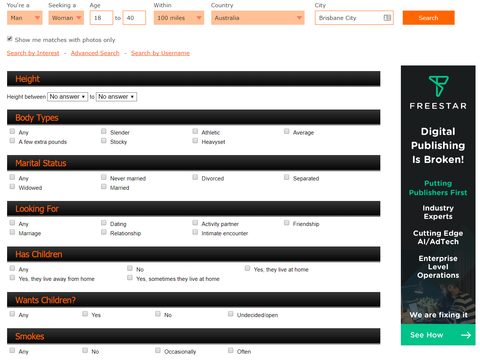Expand the Within 100 miles dropdown

point(179,18)
